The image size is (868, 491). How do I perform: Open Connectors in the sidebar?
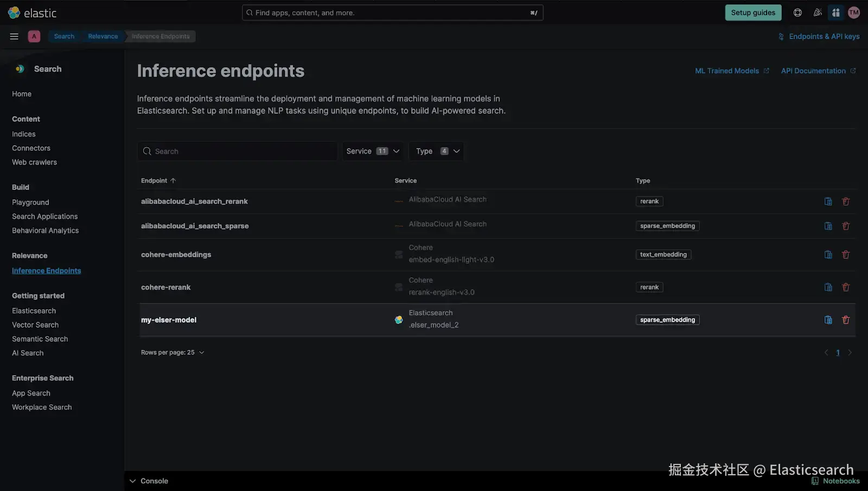31,148
